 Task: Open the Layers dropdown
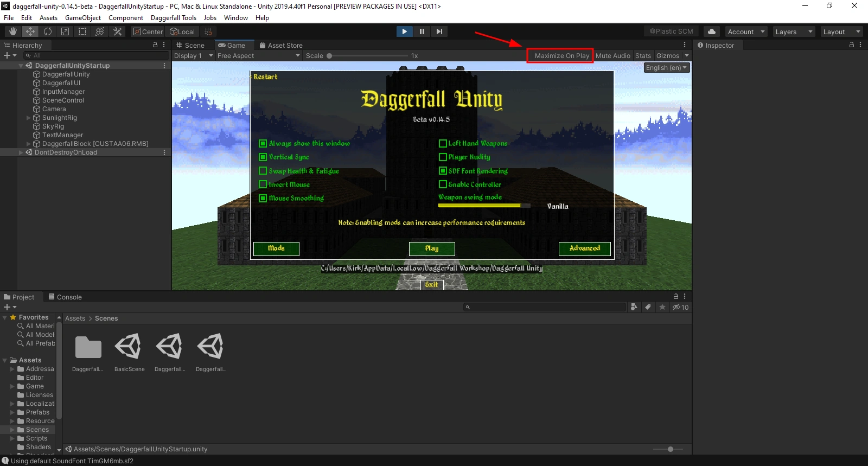pos(794,31)
